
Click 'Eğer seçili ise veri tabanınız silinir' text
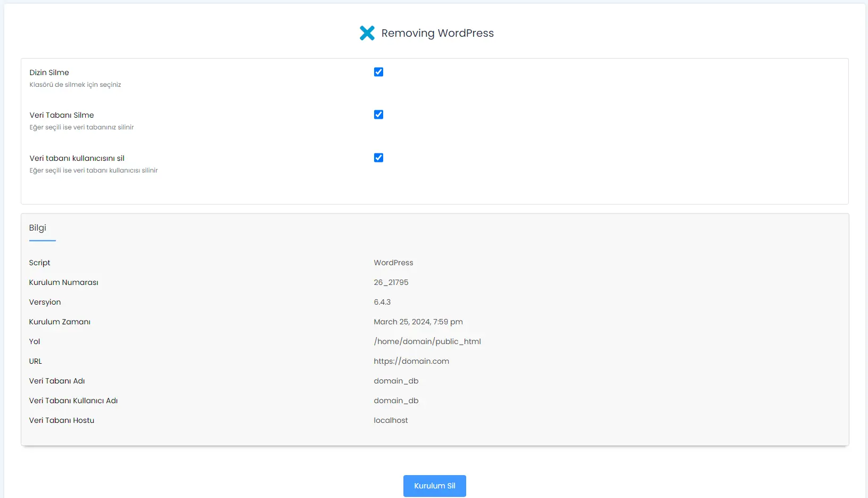coord(82,127)
